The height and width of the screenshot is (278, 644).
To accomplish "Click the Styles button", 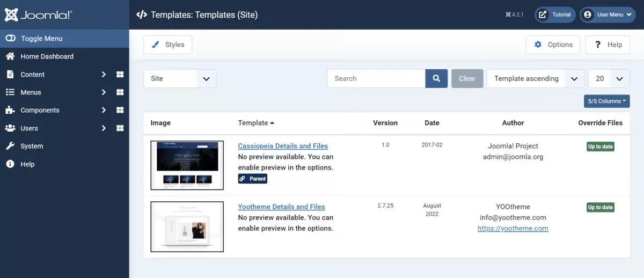I will (168, 45).
